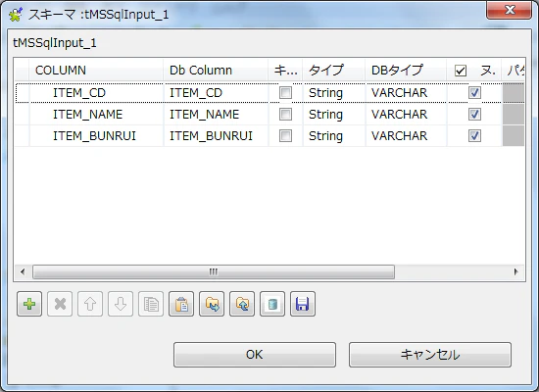Viewport: 539px width, 392px height.
Task: Click the キャンセル button
Action: point(430,355)
